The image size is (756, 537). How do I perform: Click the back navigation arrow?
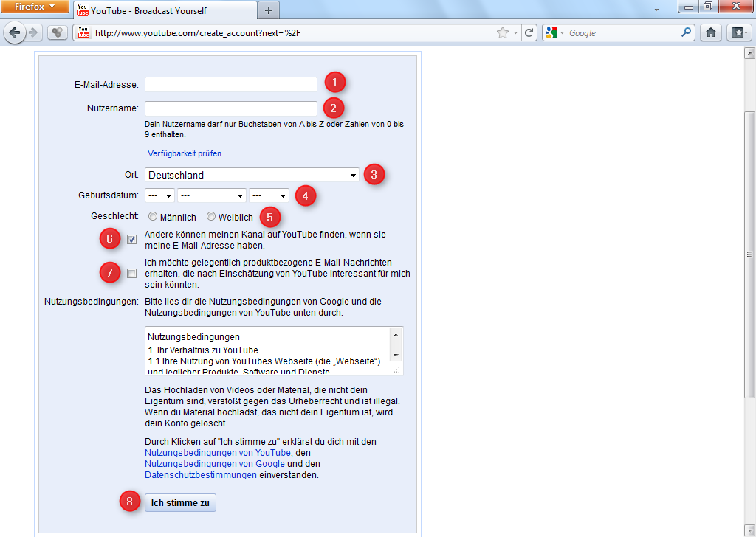pyautogui.click(x=16, y=32)
